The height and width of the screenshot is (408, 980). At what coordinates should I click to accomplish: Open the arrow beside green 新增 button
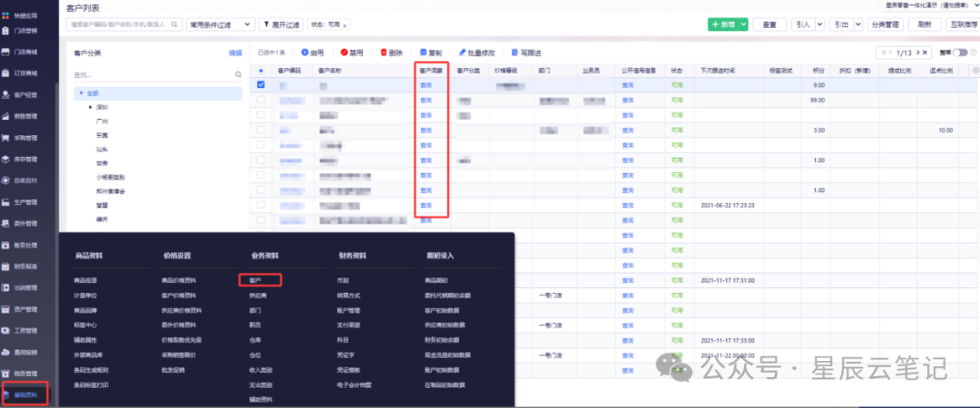click(x=743, y=24)
